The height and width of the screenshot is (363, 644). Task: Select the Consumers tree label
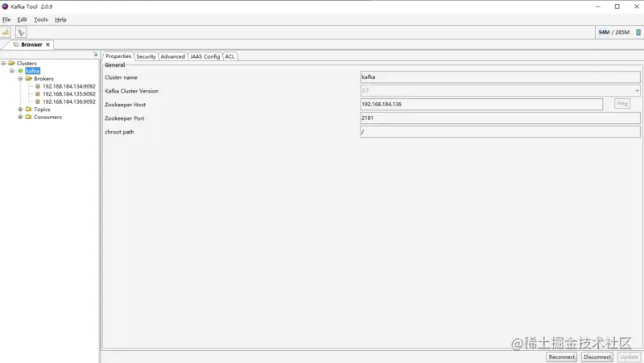coord(47,117)
